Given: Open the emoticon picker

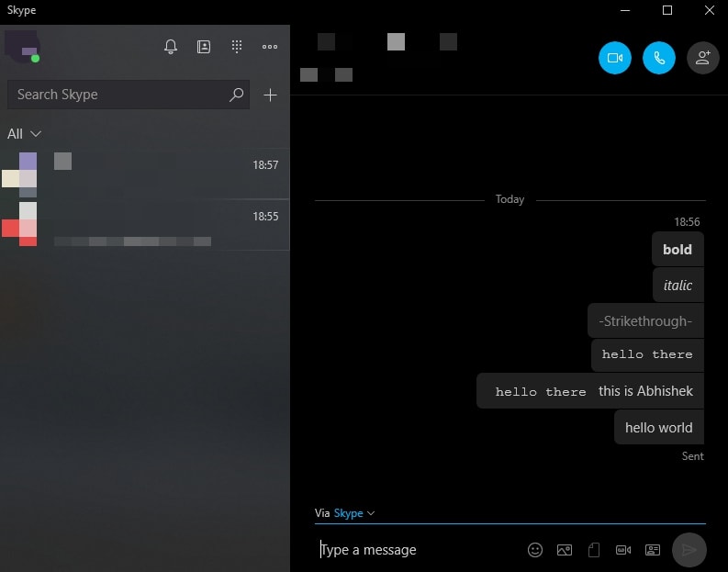Looking at the screenshot, I should tap(535, 550).
